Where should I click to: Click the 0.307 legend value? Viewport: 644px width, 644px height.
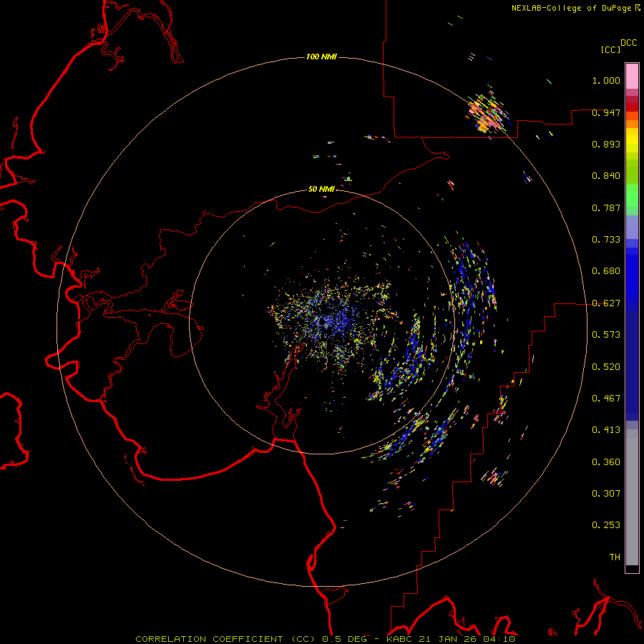[606, 494]
